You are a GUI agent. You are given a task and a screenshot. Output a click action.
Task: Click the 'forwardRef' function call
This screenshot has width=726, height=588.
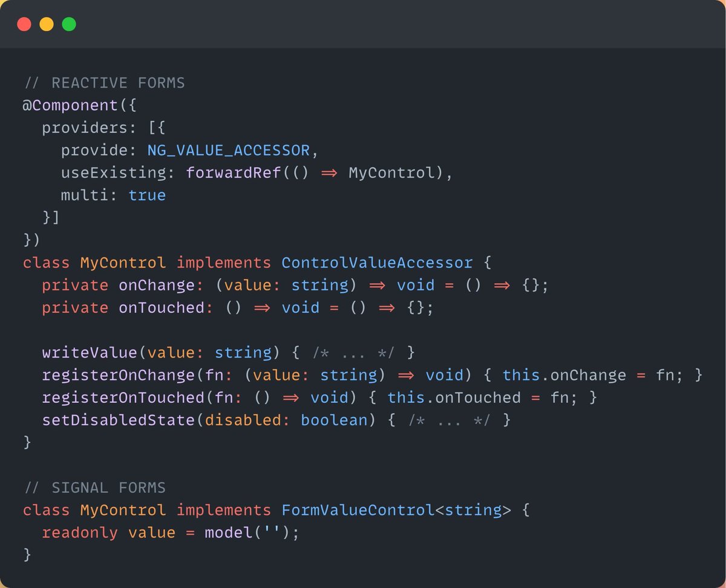click(234, 173)
